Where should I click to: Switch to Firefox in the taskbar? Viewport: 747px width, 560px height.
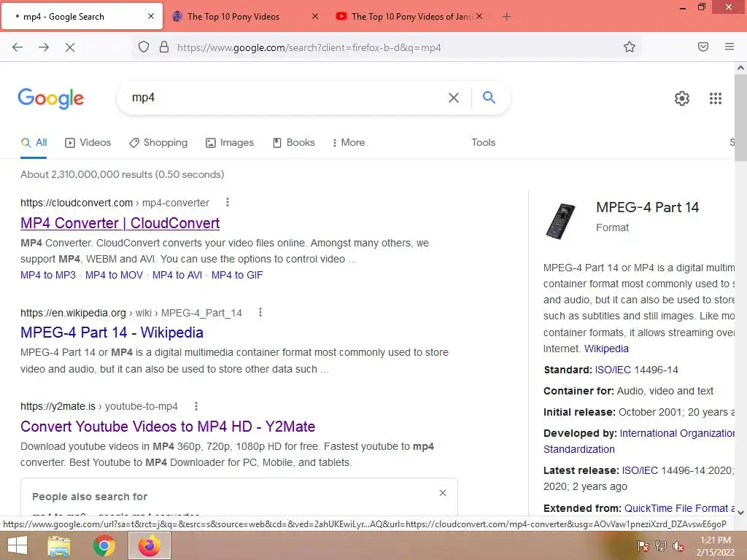pyautogui.click(x=150, y=545)
